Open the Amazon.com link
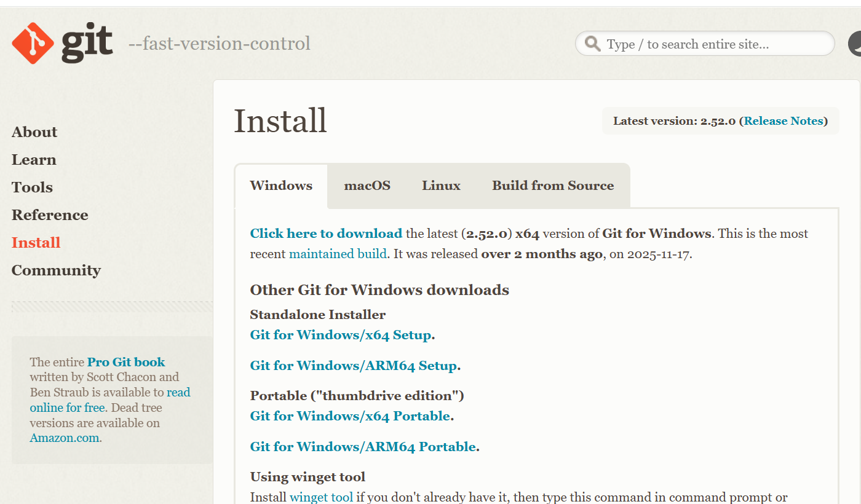Image resolution: width=861 pixels, height=504 pixels. click(65, 438)
